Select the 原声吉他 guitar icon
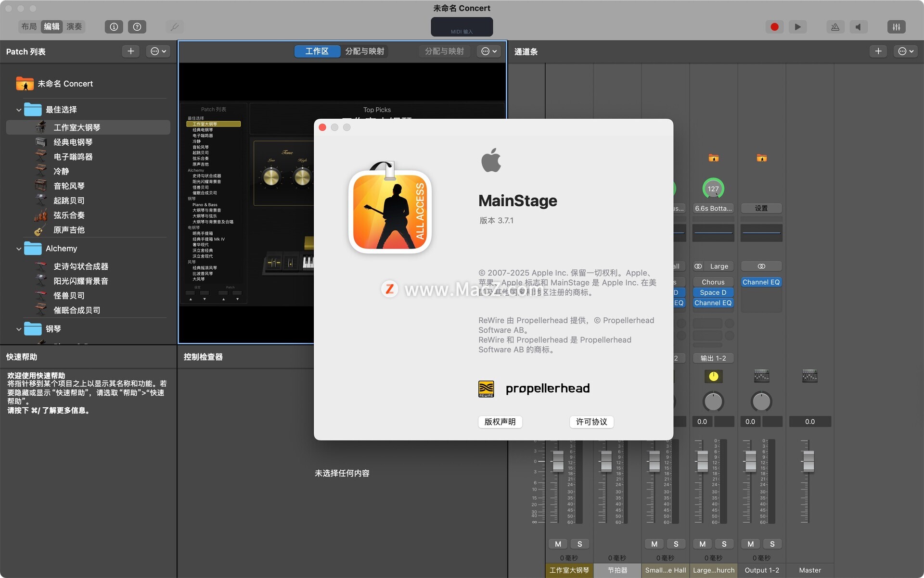The height and width of the screenshot is (578, 924). point(41,230)
